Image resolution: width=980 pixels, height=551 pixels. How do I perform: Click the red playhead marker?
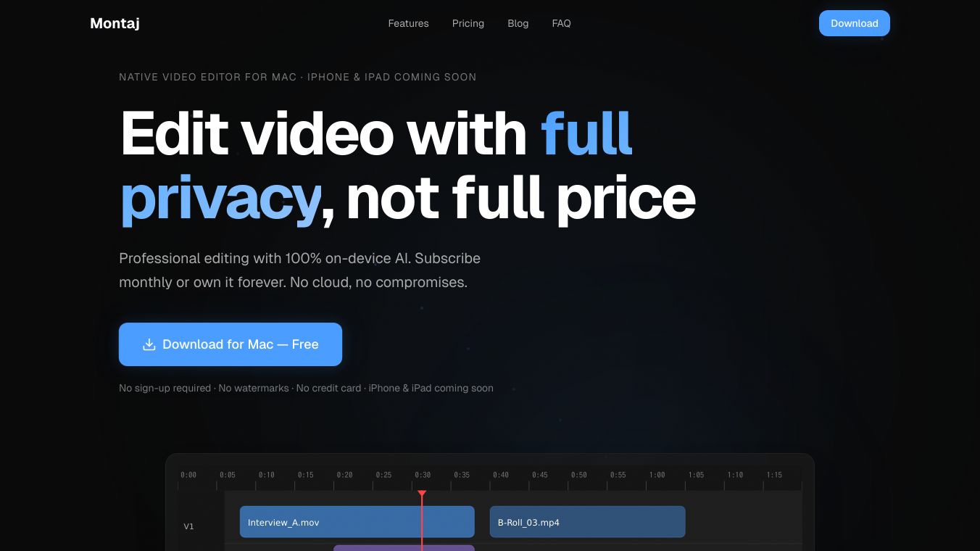click(x=422, y=494)
